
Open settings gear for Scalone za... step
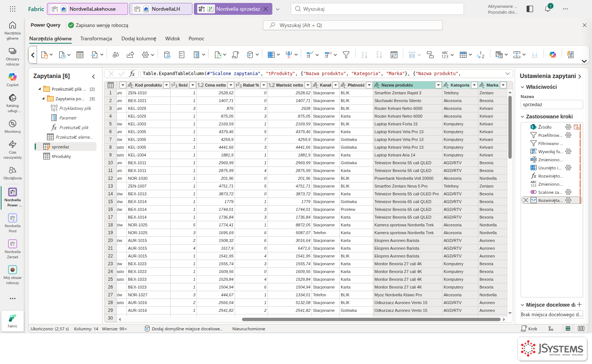coord(568,192)
